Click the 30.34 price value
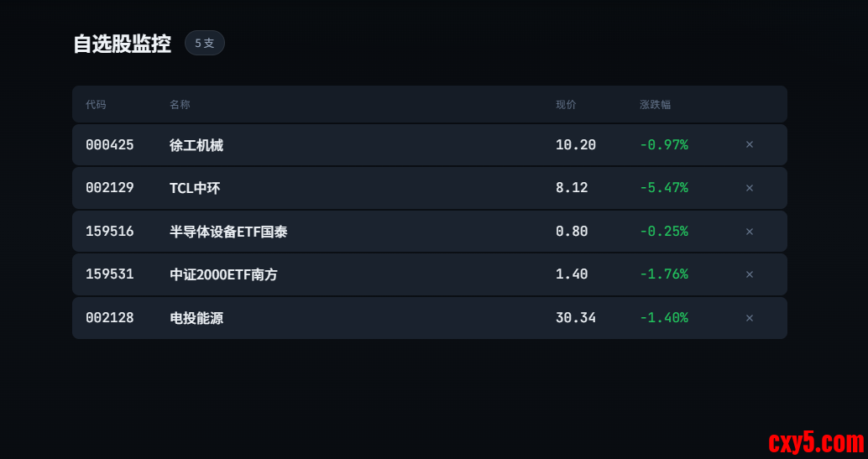Image resolution: width=868 pixels, height=459 pixels. (576, 318)
